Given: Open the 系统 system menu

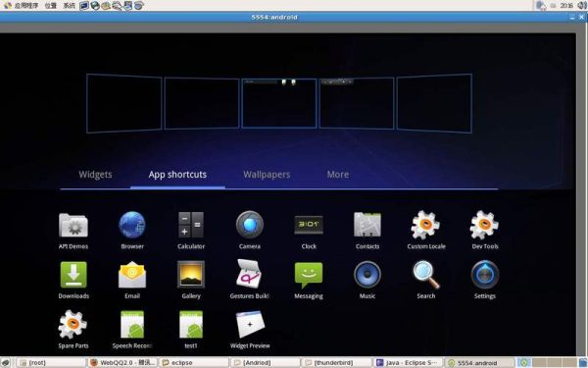Looking at the screenshot, I should 69,5.
